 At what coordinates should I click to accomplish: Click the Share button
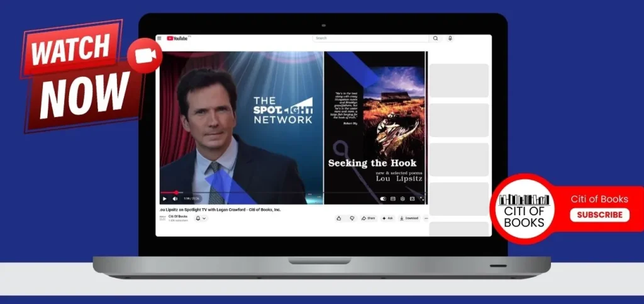click(368, 218)
